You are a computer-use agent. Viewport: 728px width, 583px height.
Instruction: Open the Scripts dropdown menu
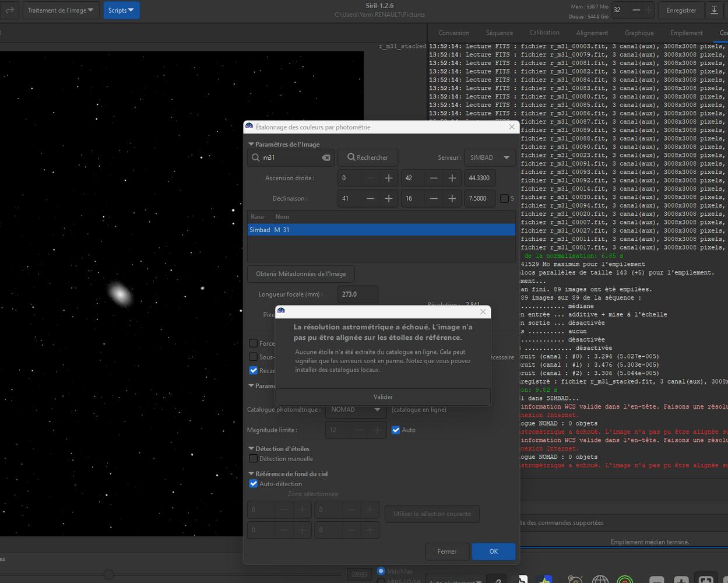pyautogui.click(x=121, y=10)
